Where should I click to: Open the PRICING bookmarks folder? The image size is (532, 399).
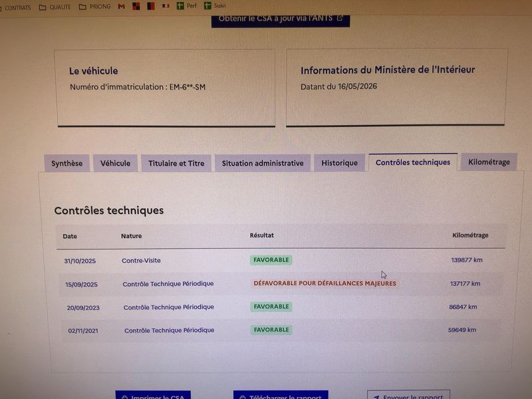(x=94, y=7)
